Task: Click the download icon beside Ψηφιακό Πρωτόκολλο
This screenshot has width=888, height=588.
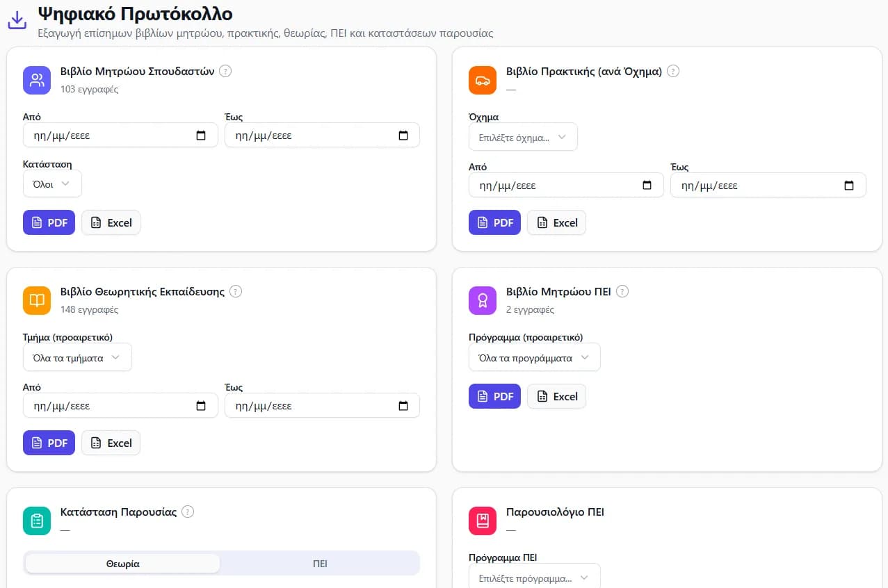Action: tap(17, 21)
